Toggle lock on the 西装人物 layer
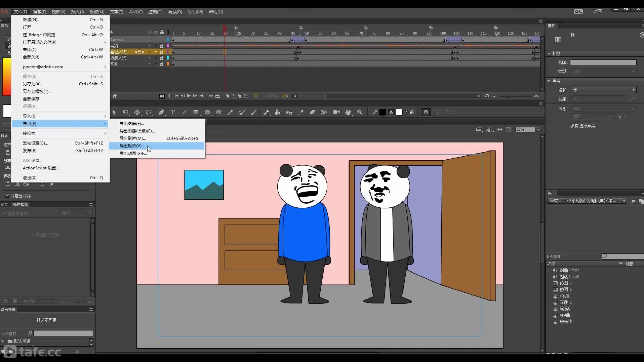Screen dimensions: 644x362 coord(162,58)
